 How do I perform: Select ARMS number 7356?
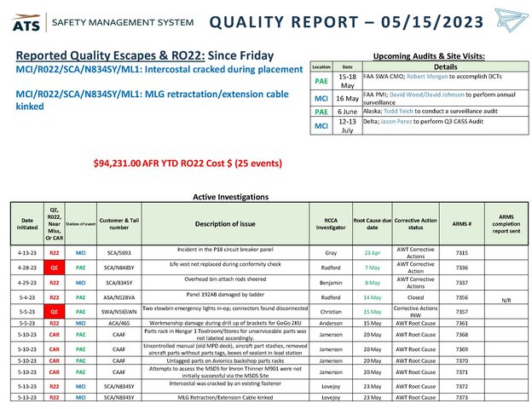click(462, 297)
